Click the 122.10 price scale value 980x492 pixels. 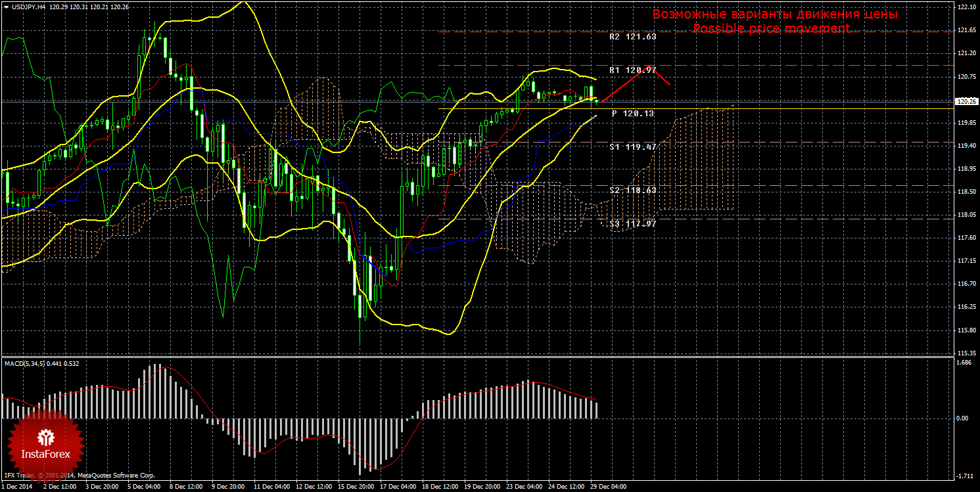[966, 7]
